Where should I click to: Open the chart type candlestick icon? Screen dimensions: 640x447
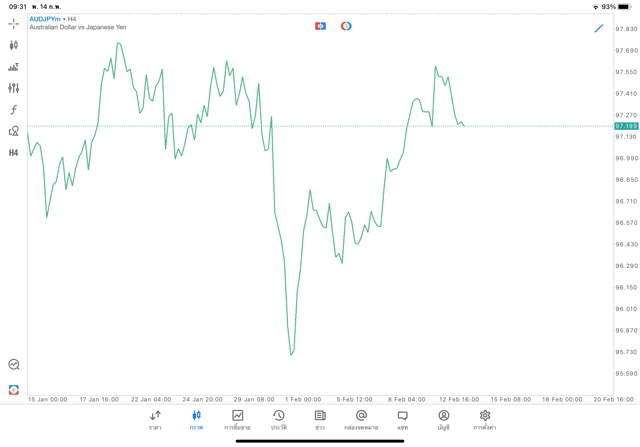tap(14, 45)
